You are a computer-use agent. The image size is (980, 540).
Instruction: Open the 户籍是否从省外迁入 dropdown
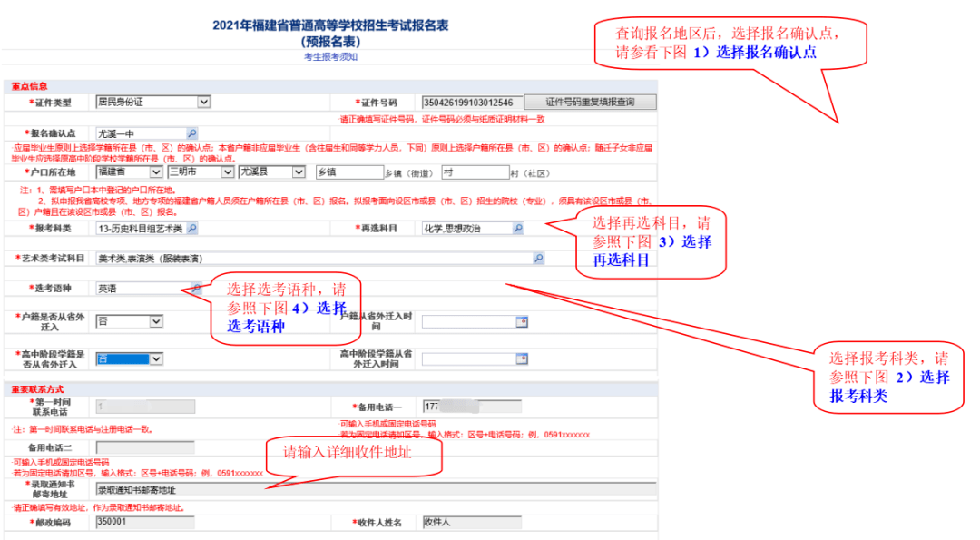[x=156, y=320]
